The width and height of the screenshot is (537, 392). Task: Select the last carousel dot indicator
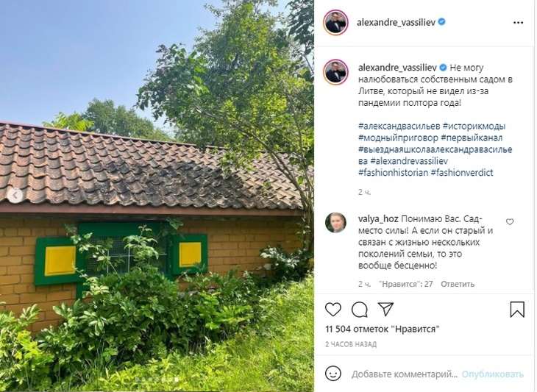(x=177, y=379)
